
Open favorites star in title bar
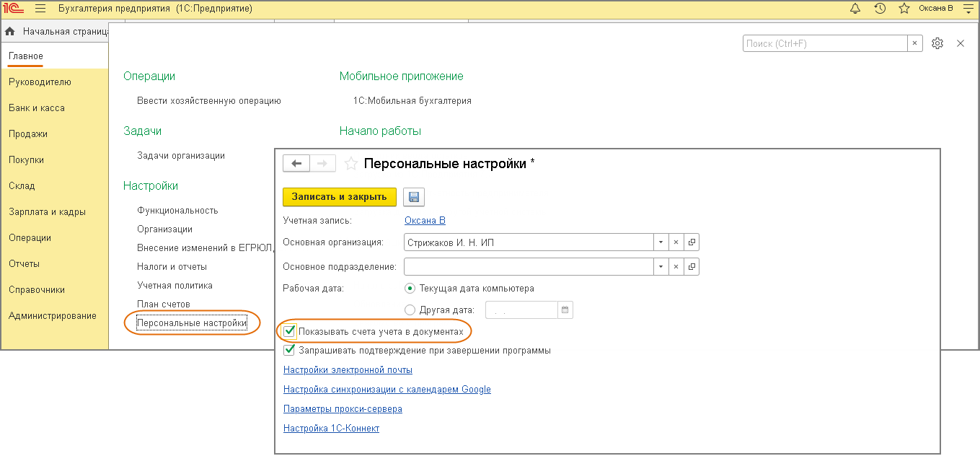tap(904, 9)
